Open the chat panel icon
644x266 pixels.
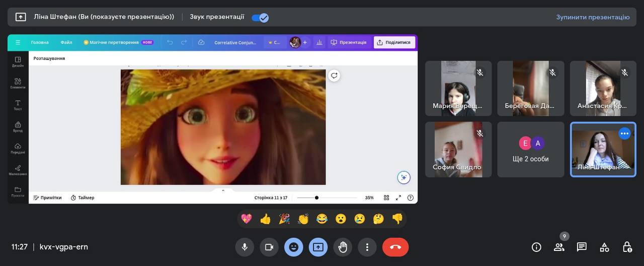click(582, 247)
